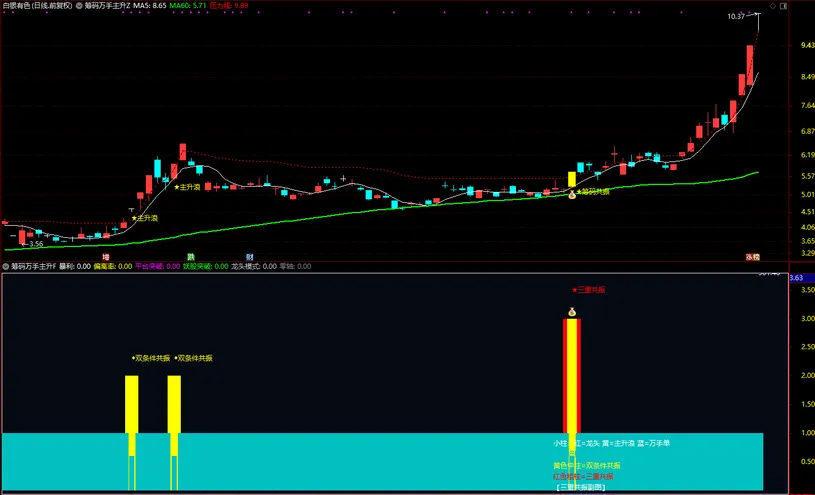This screenshot has width=815, height=495.
Task: Click the 9.43 price axis label
Action: [808, 46]
